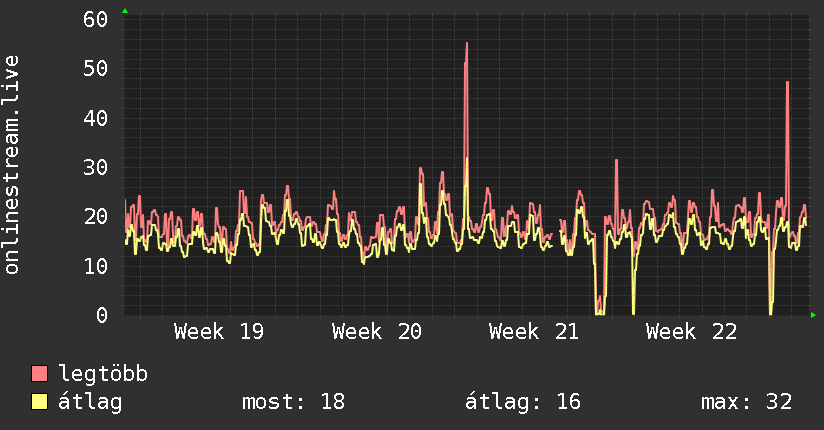Click the tallest red spike peak near 55

click(467, 44)
